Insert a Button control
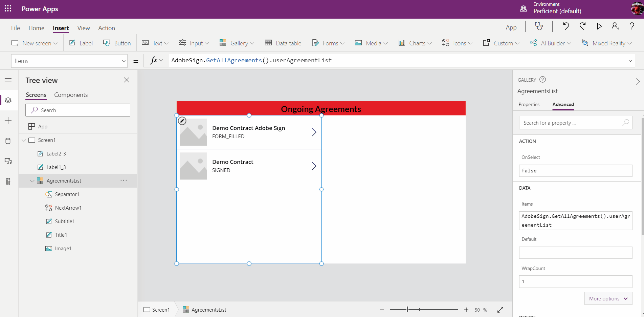 tap(117, 43)
